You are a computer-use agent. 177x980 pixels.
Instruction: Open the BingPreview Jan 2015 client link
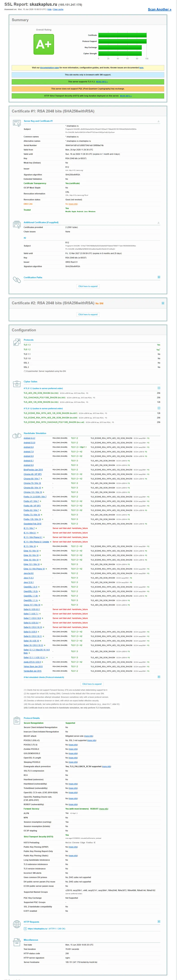tap(33, 470)
